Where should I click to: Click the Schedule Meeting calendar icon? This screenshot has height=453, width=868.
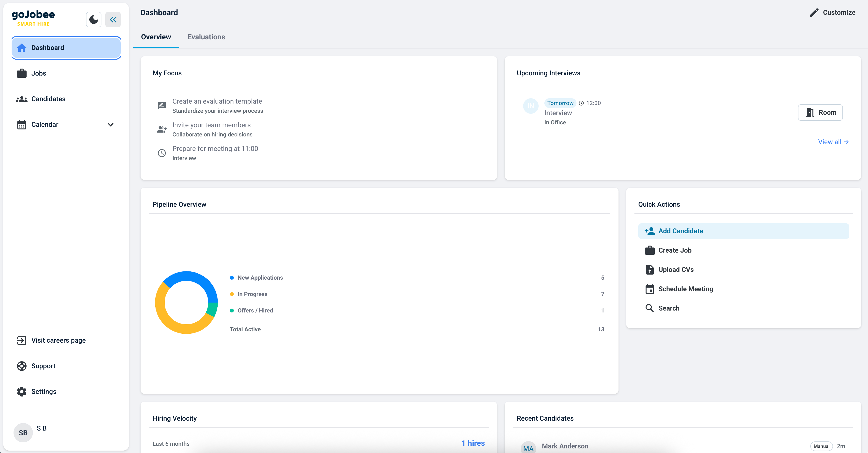coord(649,289)
